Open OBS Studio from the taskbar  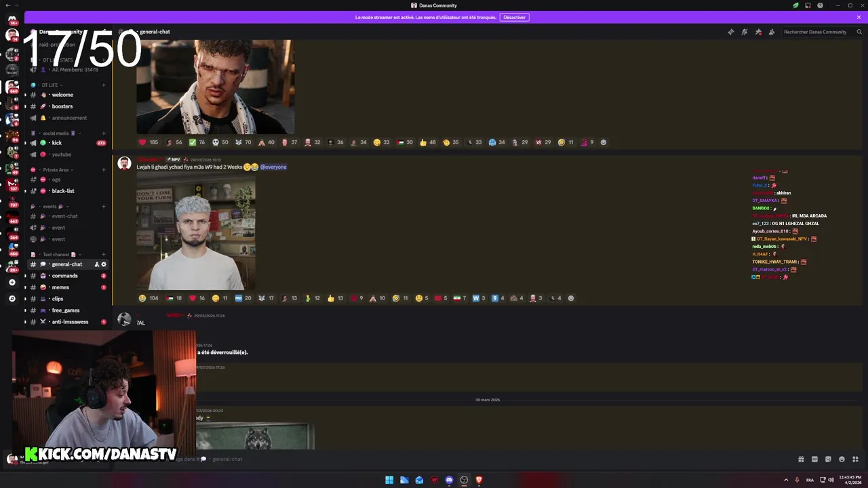(464, 480)
